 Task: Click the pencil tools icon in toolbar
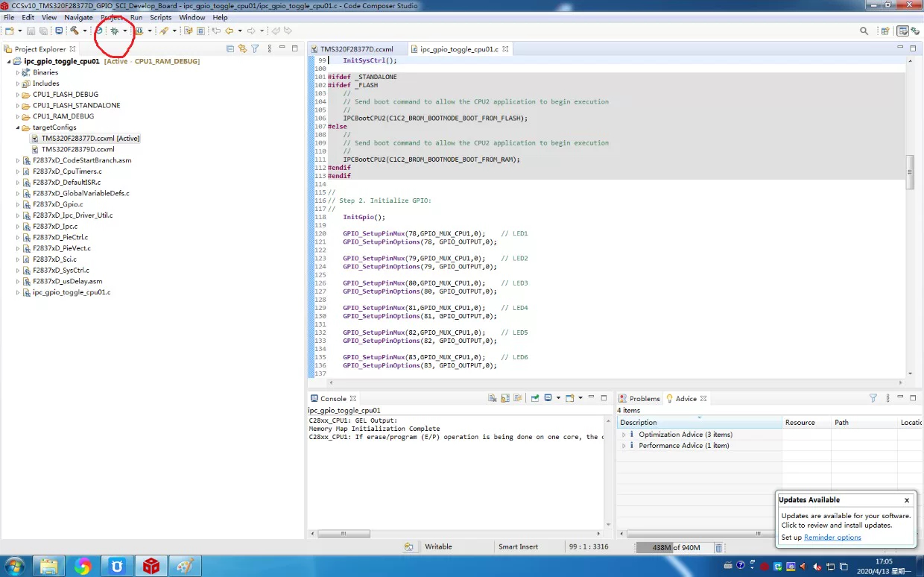coord(164,31)
